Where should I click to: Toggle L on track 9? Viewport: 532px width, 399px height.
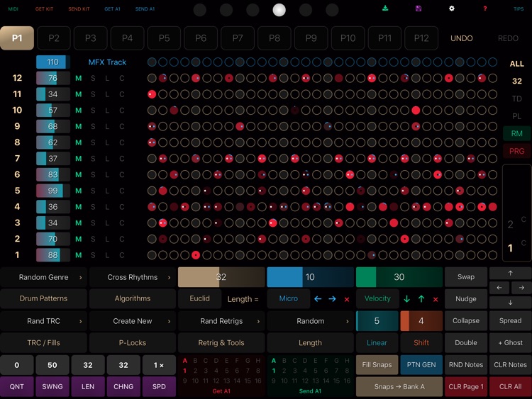(107, 126)
